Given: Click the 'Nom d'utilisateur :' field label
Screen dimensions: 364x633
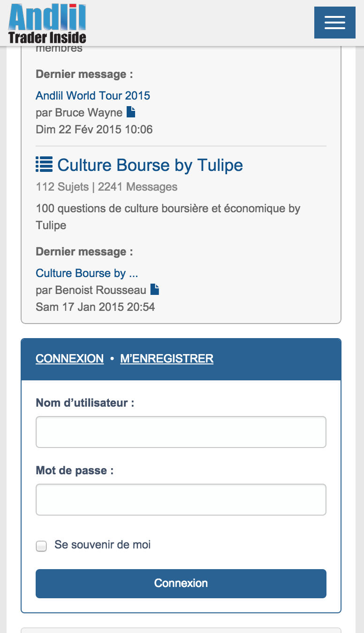Looking at the screenshot, I should coord(85,403).
